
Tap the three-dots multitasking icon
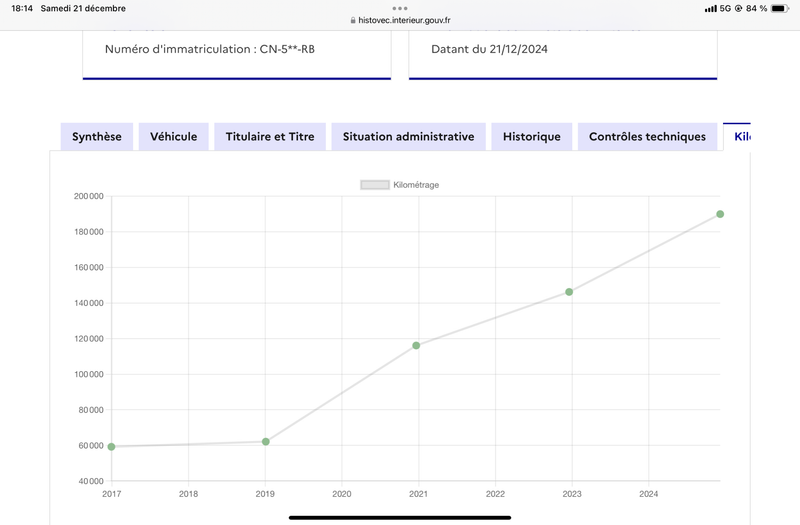400,8
